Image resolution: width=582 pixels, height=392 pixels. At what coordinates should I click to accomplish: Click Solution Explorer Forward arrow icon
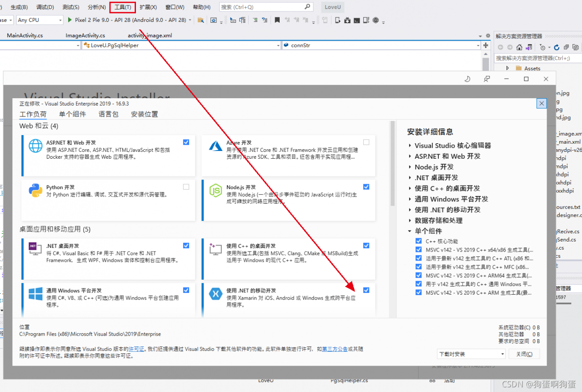(510, 47)
